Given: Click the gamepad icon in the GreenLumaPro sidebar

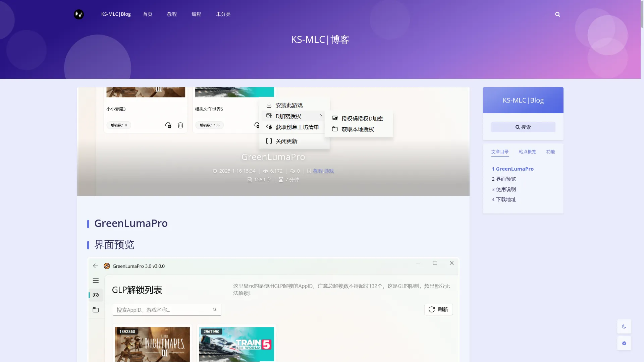Looking at the screenshot, I should click(96, 295).
